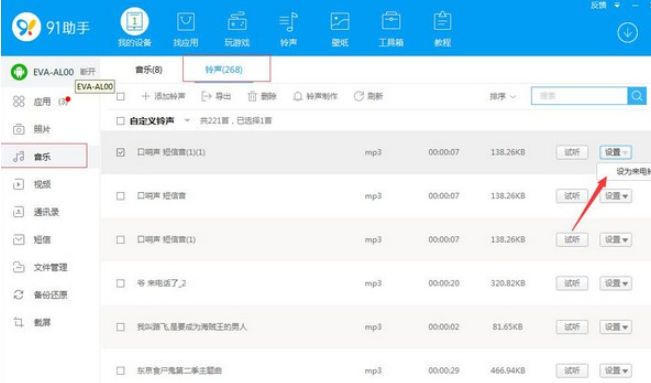Click the 反馈 feedback link

click(598, 5)
